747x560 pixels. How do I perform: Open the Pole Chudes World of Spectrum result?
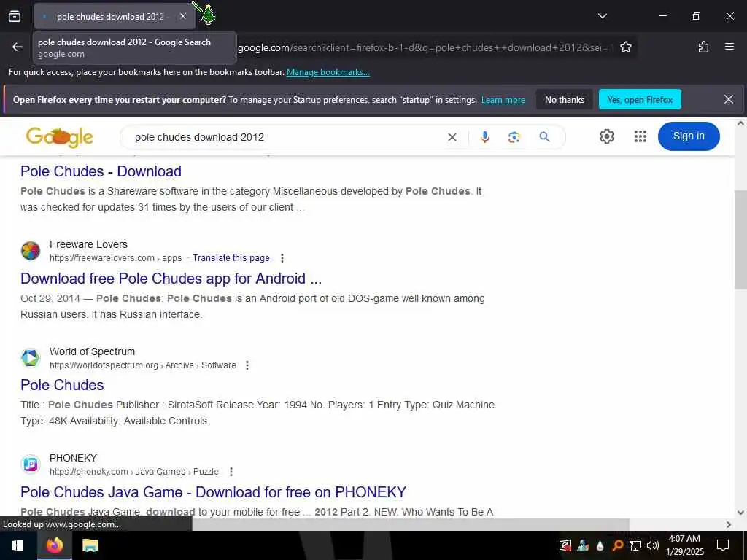tap(62, 385)
